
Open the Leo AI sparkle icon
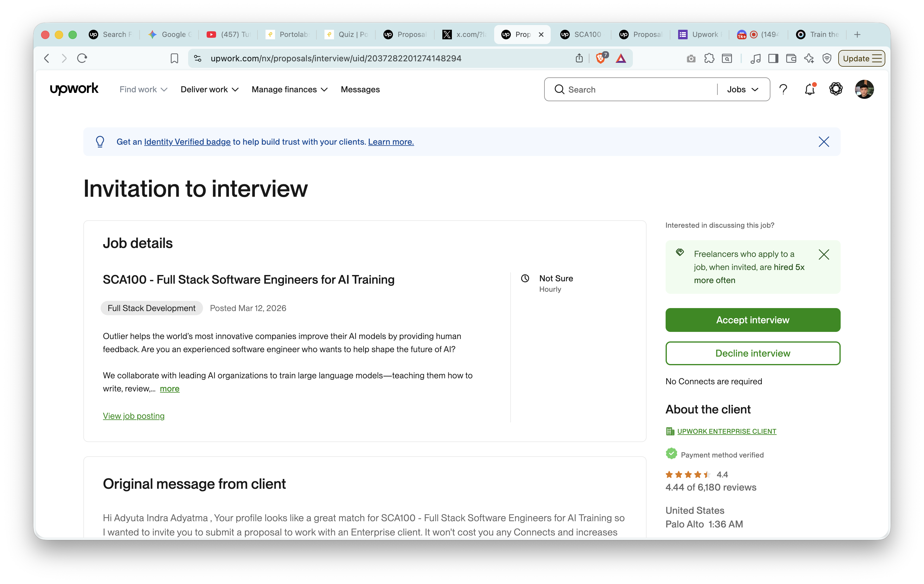pos(809,58)
